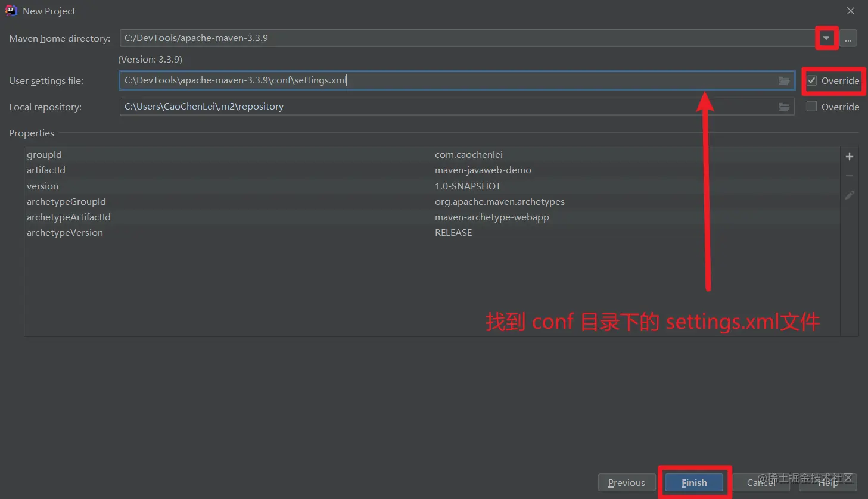The height and width of the screenshot is (499, 868).
Task: Select the groupId property row
Action: [432, 155]
